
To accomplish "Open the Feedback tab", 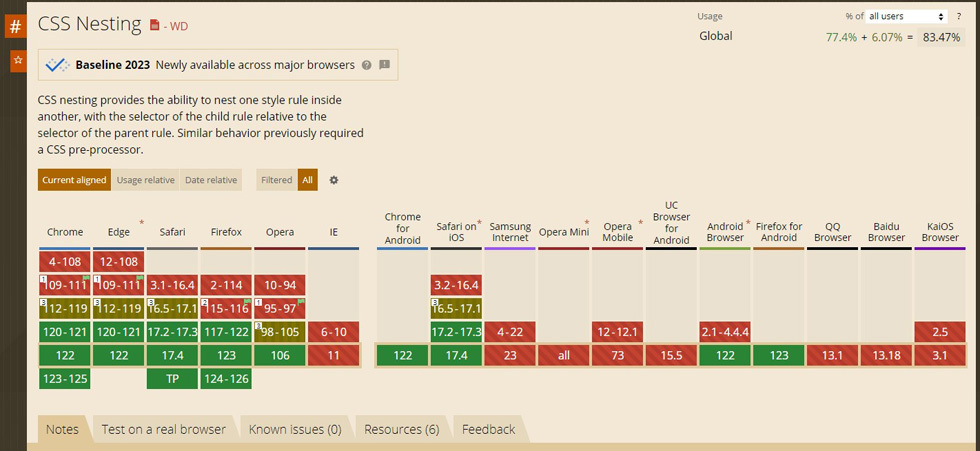I will point(489,430).
